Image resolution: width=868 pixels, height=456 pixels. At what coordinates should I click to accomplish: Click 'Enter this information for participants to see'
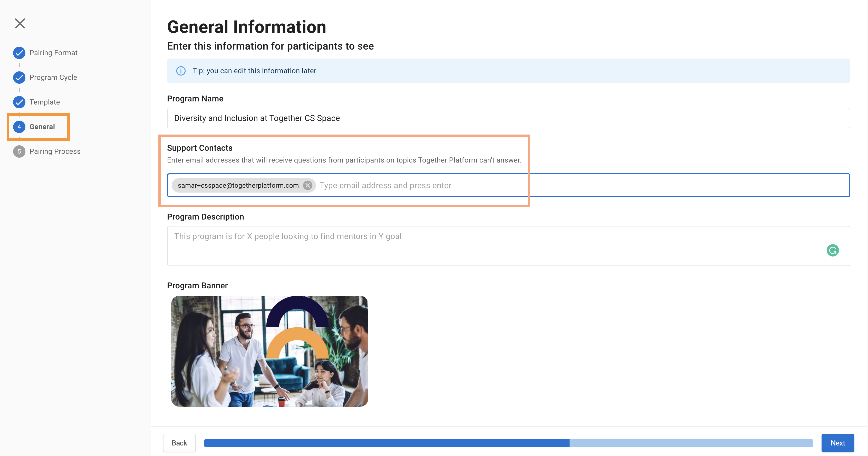click(271, 46)
